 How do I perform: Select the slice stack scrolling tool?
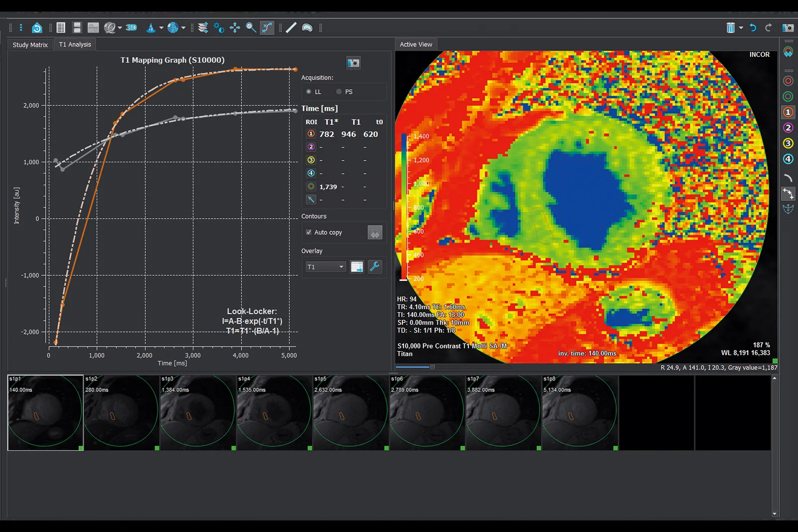tap(203, 28)
